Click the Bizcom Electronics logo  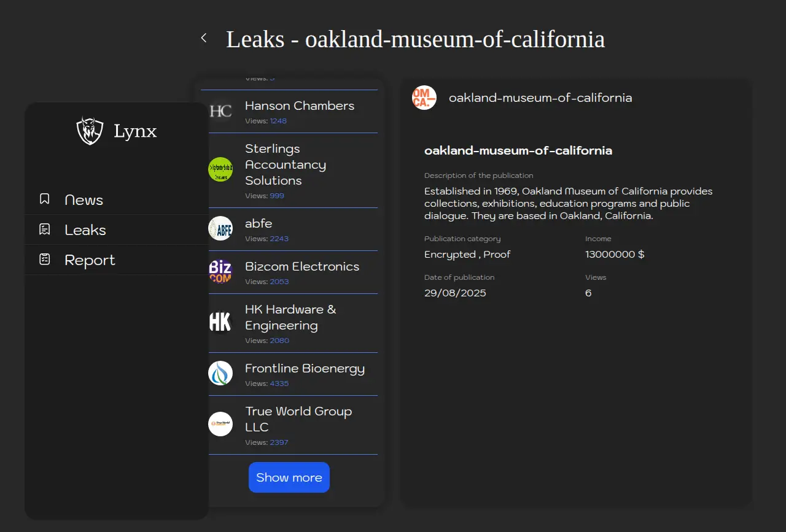[220, 271]
